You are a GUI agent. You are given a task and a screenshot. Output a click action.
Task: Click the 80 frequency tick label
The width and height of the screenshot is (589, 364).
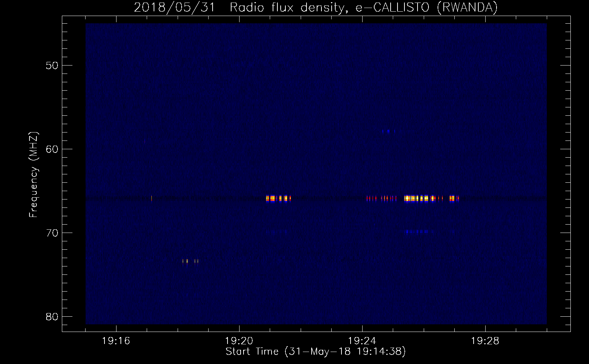tap(52, 317)
